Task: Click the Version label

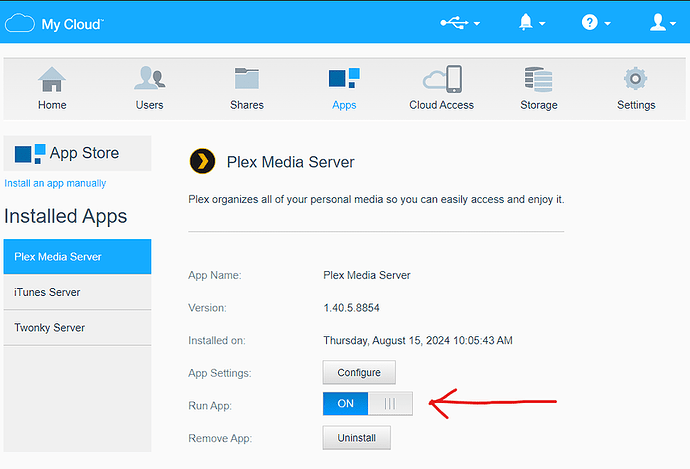Action: [x=207, y=308]
